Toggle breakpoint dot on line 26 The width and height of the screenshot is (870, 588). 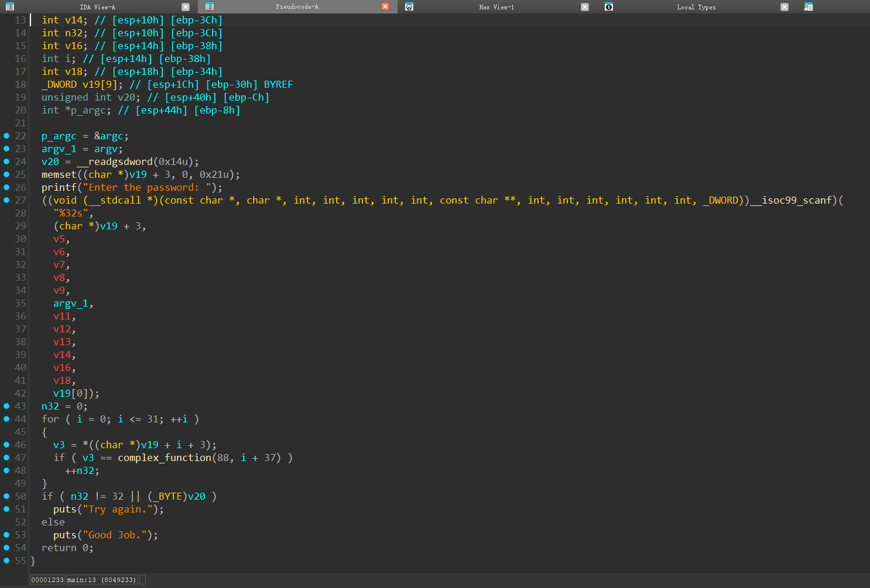pyautogui.click(x=6, y=187)
